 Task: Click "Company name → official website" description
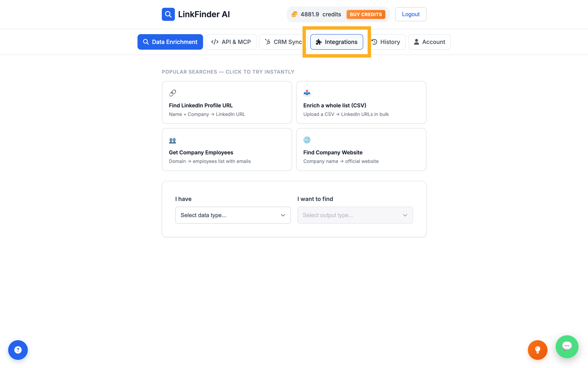coord(341,161)
